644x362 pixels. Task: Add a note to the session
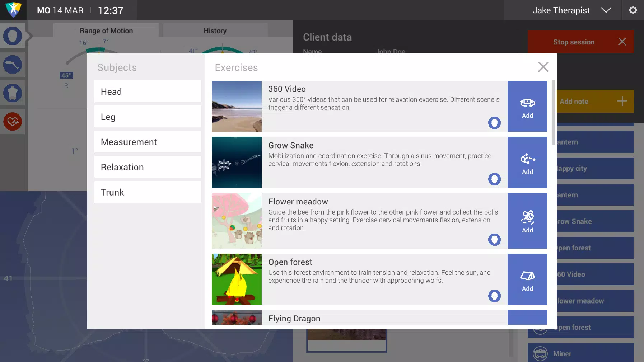click(595, 102)
